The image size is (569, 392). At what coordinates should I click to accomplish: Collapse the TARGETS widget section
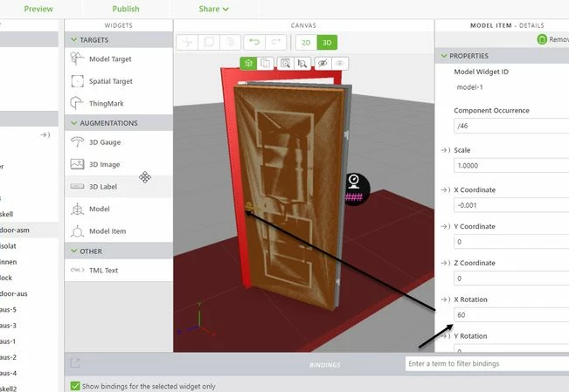(x=74, y=39)
